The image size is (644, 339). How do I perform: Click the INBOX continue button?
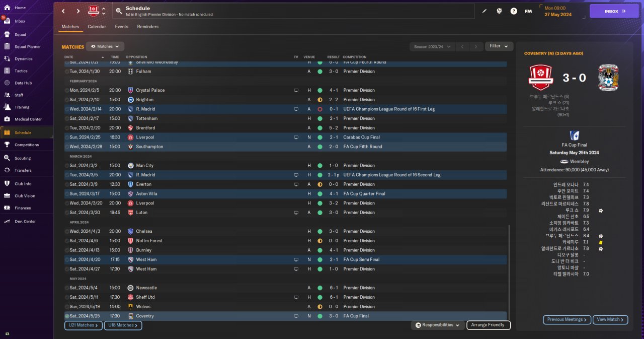pos(614,11)
